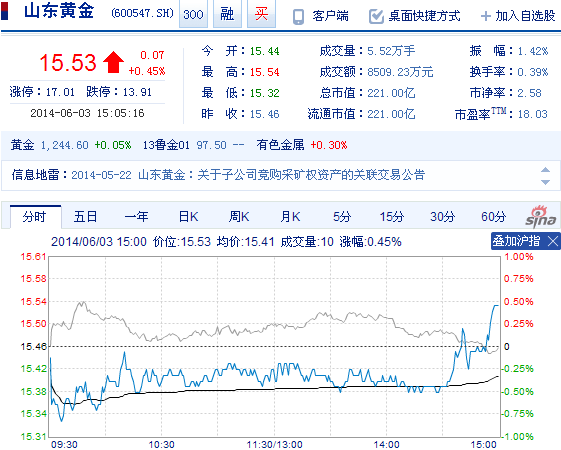Viewport: 561px width, 450px height.
Task: Switch to the 5分 chart tab
Action: [342, 217]
